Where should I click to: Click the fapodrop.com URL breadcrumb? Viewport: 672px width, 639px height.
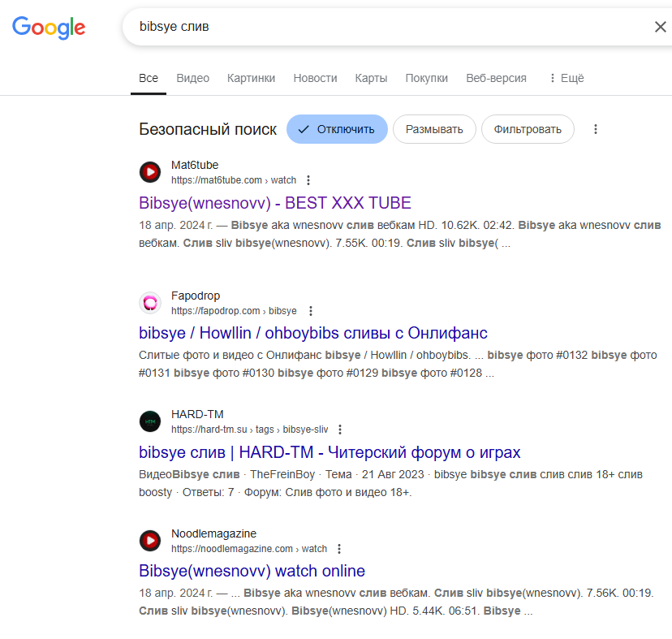click(234, 311)
